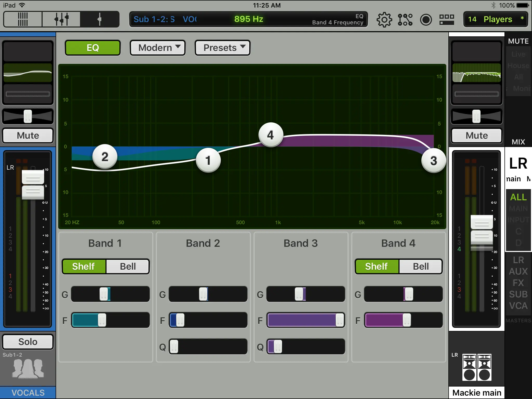This screenshot has height=399, width=532.
Task: Open the view groups grid icon
Action: [x=447, y=19]
